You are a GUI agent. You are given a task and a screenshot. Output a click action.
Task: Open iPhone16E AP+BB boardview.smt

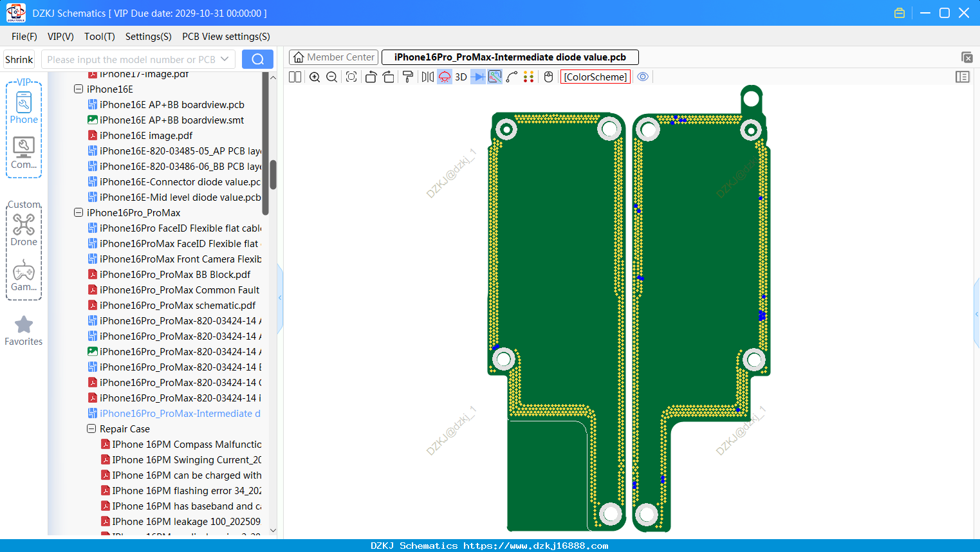click(x=172, y=120)
